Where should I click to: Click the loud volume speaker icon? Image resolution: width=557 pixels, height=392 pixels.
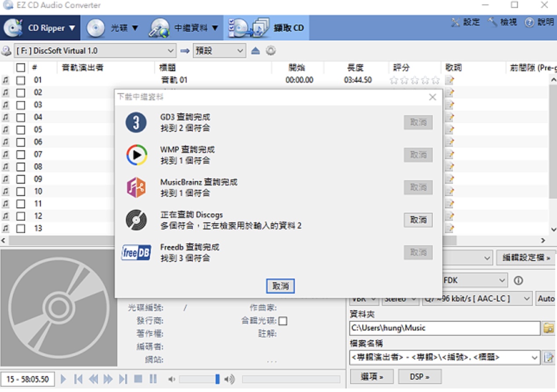(x=229, y=379)
